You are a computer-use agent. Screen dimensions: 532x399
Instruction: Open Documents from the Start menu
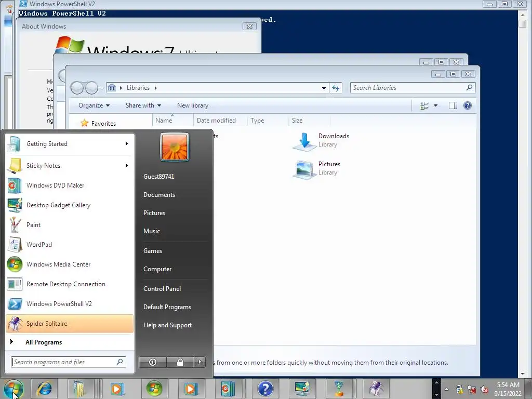[159, 195]
